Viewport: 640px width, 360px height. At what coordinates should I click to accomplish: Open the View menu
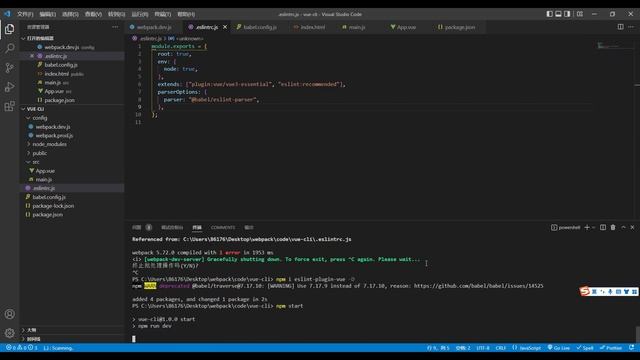(x=93, y=14)
